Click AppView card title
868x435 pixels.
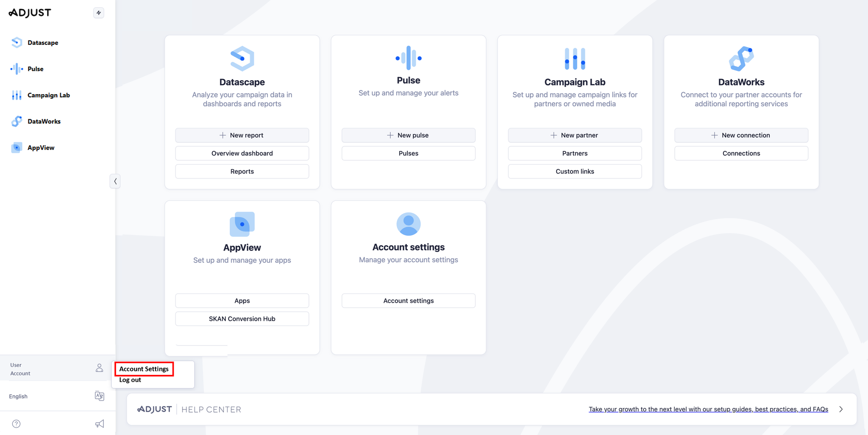tap(242, 248)
